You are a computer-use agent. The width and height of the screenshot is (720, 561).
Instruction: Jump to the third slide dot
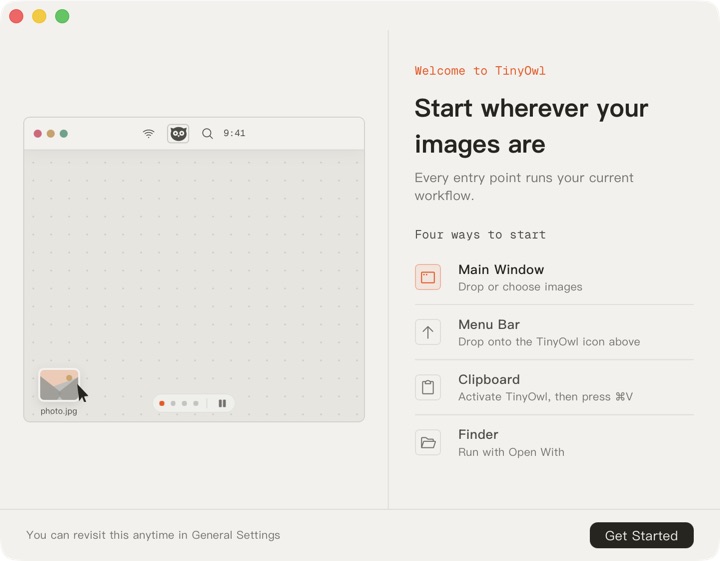tap(185, 403)
